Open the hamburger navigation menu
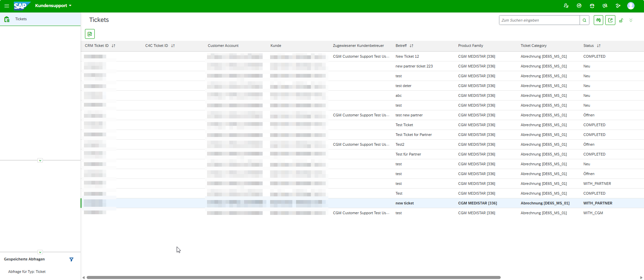Screen dimensions: 644x280 tap(6, 6)
